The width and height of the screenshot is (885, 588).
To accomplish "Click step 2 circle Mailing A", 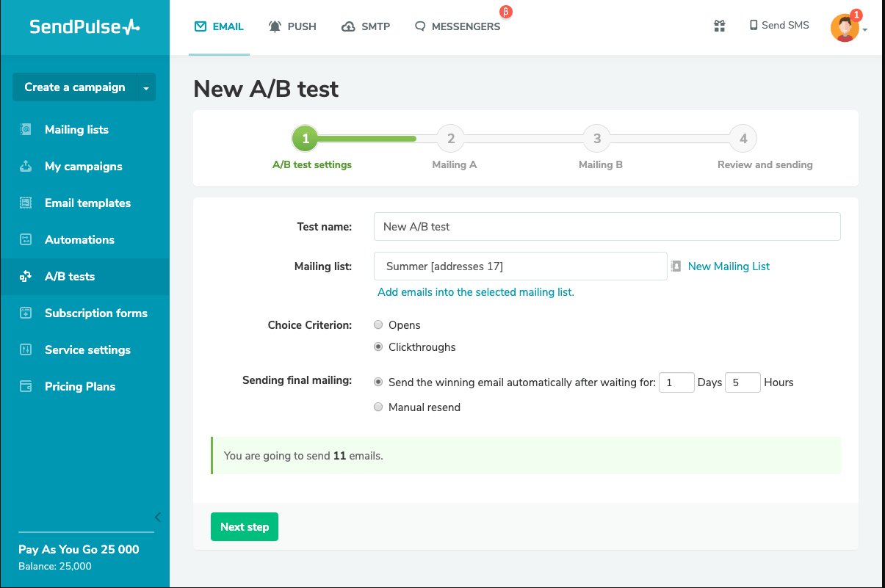I will tap(451, 138).
